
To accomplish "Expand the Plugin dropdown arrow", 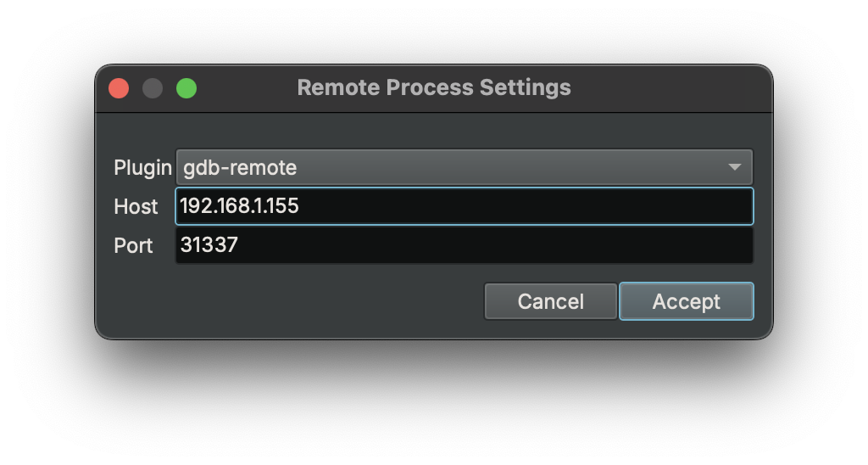I will (735, 167).
